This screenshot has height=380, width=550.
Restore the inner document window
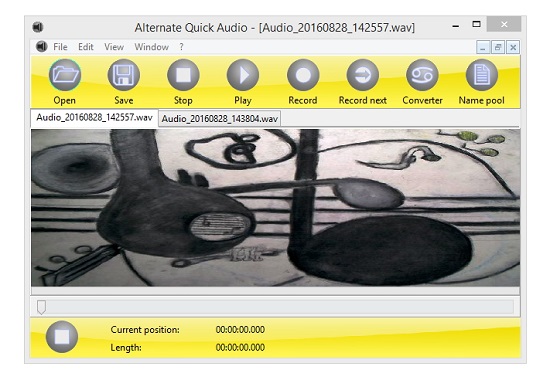(x=498, y=47)
